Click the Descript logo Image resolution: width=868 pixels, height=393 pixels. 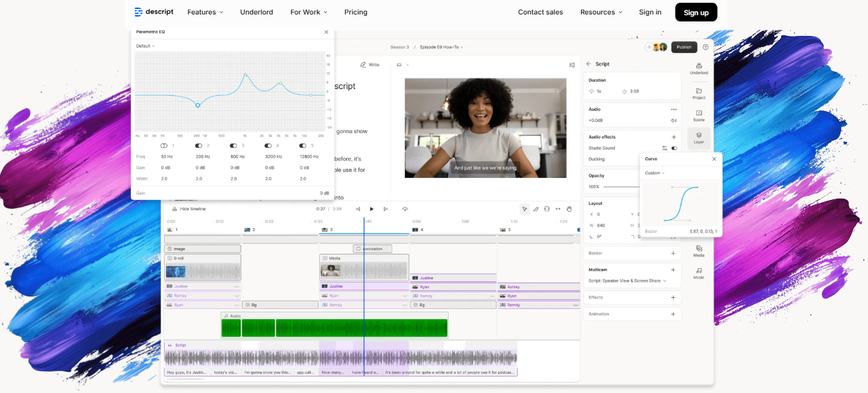pos(154,12)
